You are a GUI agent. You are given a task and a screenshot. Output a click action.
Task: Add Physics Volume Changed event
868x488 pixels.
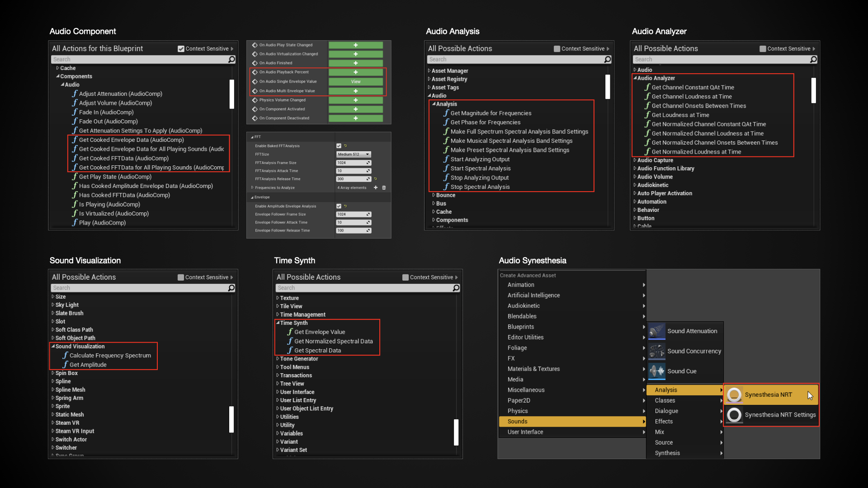click(355, 100)
